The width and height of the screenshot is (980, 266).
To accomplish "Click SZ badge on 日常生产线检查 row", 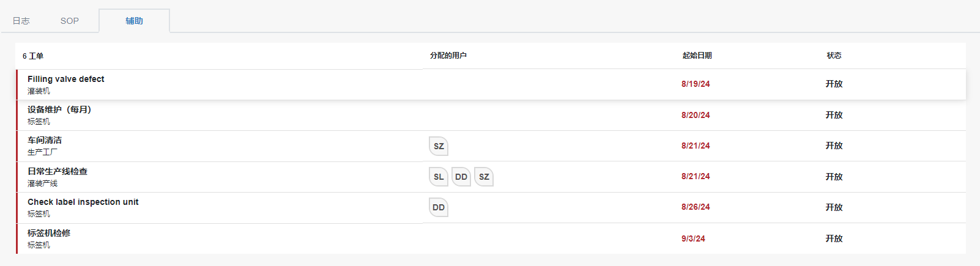I will click(484, 177).
